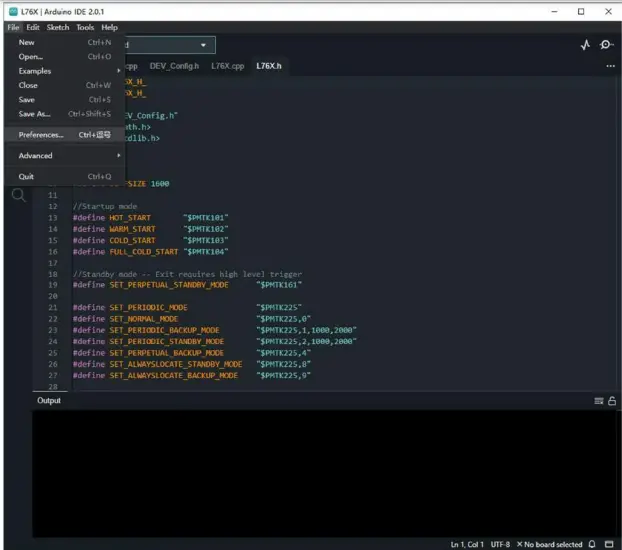Image resolution: width=622 pixels, height=550 pixels.
Task: Click the notifications bell in the status bar
Action: pos(593,544)
